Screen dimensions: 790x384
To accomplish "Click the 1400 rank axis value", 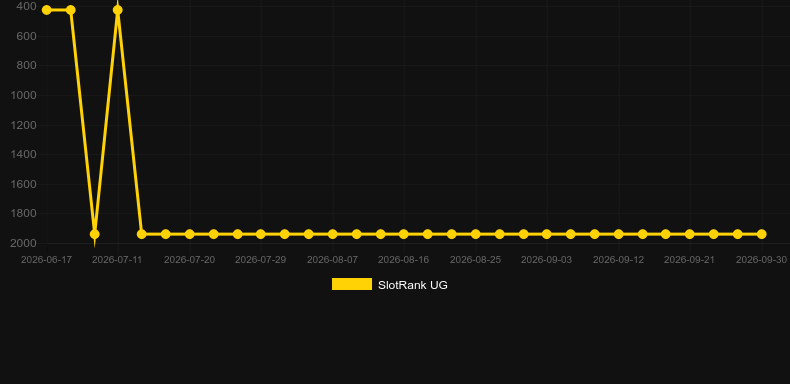I will point(24,154).
